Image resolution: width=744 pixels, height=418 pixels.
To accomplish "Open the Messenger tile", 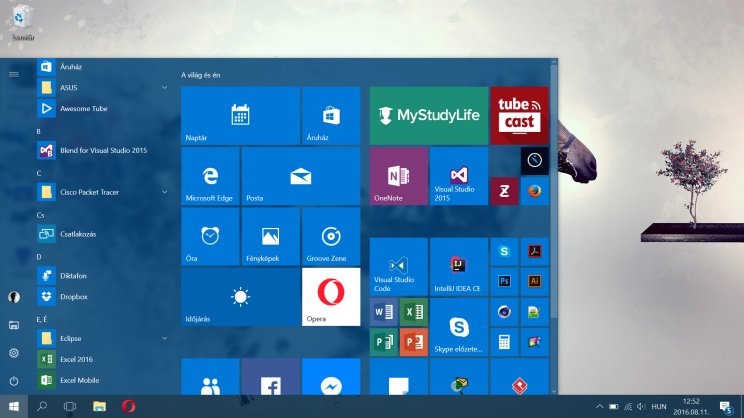I will coord(331,377).
